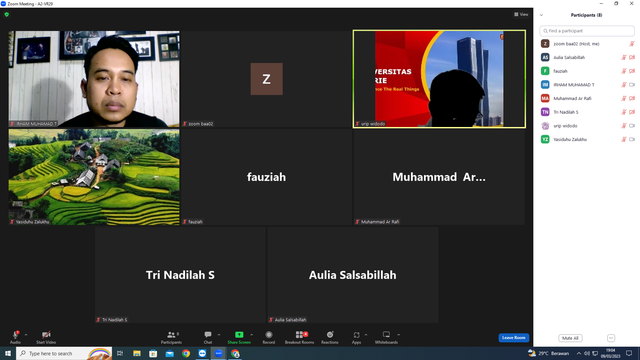Screen dimensions: 640x360
Task: Select Yasiduhu Zalukhu in participant list
Action: 587,139
